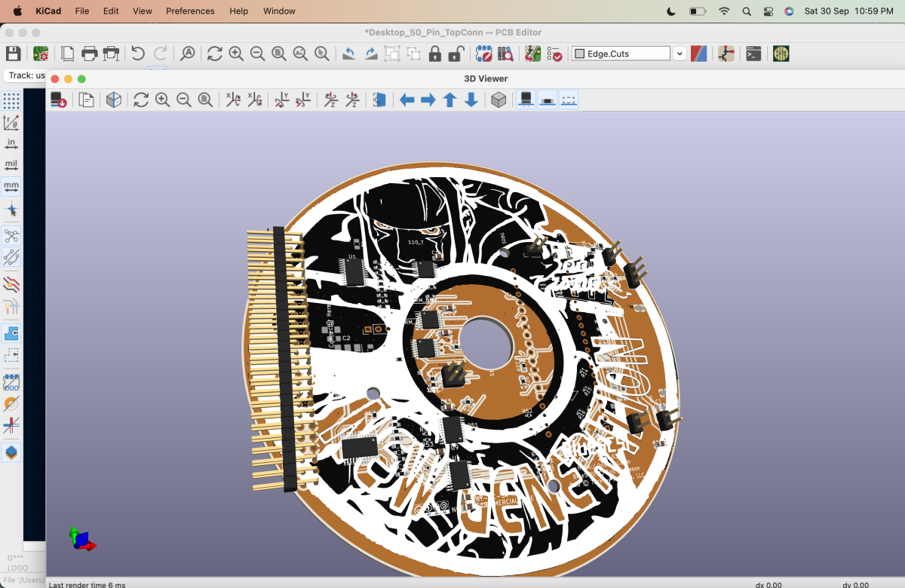905x588 pixels.
Task: Toggle ratsnest display
Action: click(11, 236)
